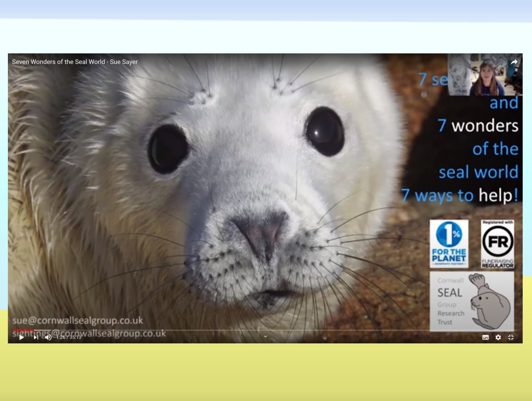Click sue@cornwallsealgroup.co.uk email text
The image size is (532, 401).
(78, 321)
